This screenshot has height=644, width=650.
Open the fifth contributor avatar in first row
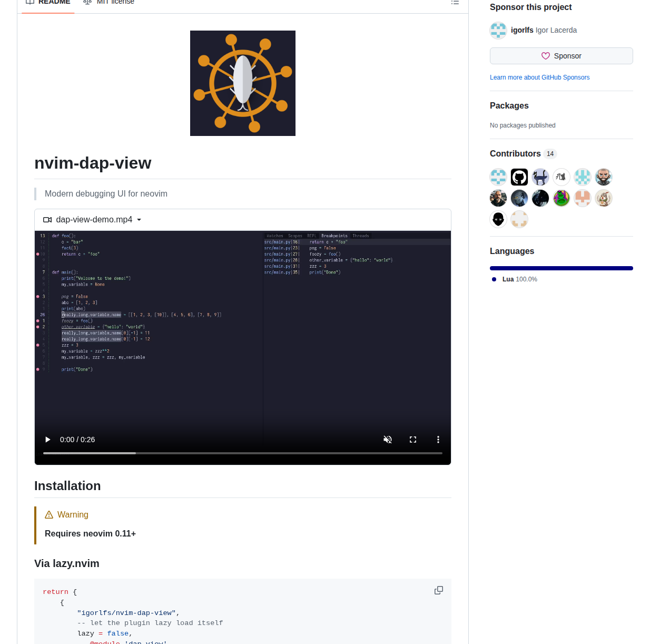(583, 177)
